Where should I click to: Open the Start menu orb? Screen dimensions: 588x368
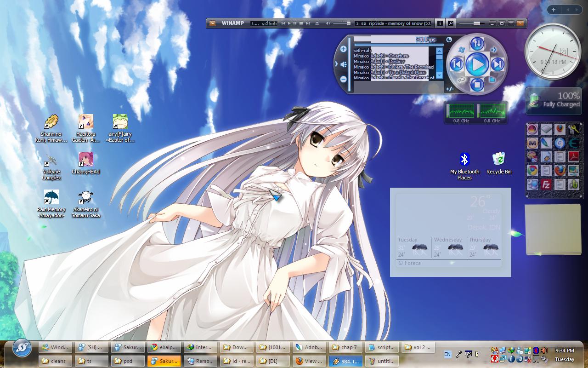[21, 348]
